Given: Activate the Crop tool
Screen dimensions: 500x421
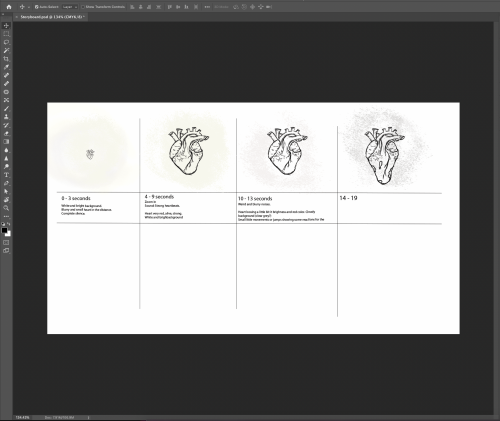Looking at the screenshot, I should point(6,59).
